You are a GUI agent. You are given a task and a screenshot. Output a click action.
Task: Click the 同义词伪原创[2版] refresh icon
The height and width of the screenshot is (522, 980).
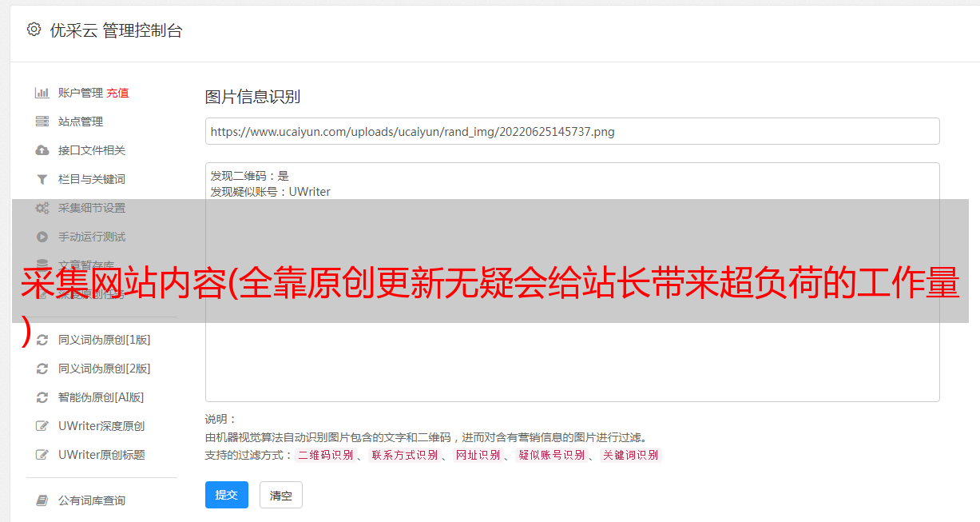(42, 369)
